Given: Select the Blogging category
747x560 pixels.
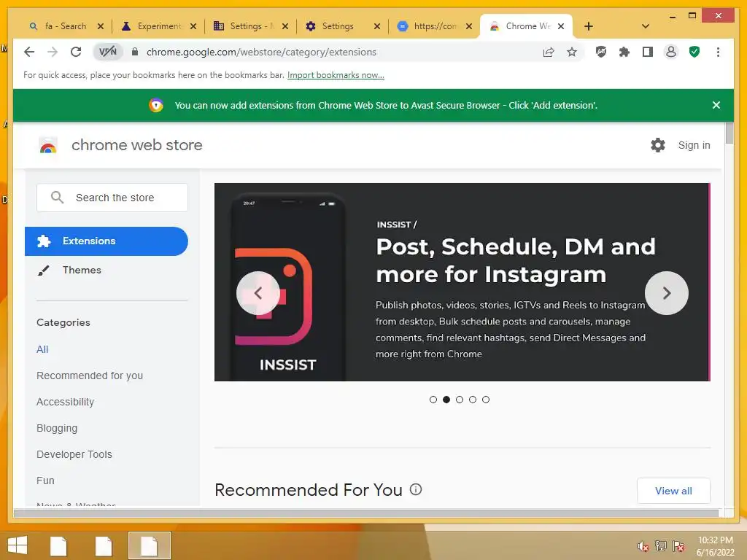Looking at the screenshot, I should coord(57,428).
